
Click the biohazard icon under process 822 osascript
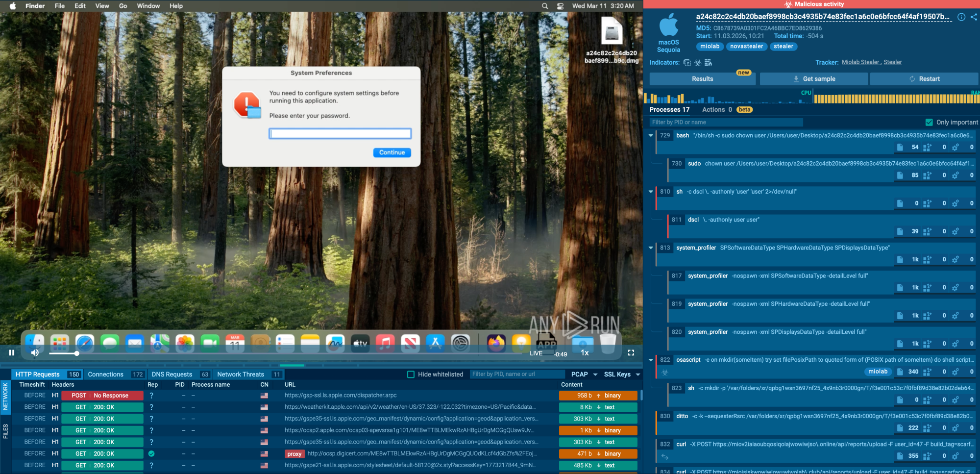click(665, 373)
